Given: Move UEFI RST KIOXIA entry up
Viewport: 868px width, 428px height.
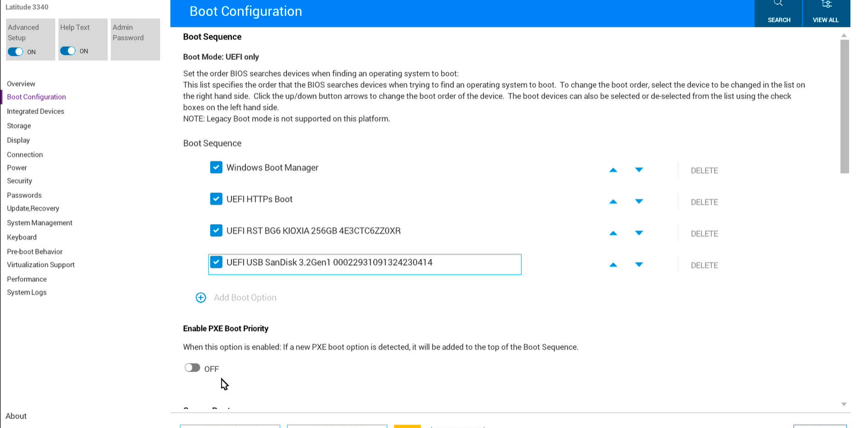Looking at the screenshot, I should coord(613,233).
